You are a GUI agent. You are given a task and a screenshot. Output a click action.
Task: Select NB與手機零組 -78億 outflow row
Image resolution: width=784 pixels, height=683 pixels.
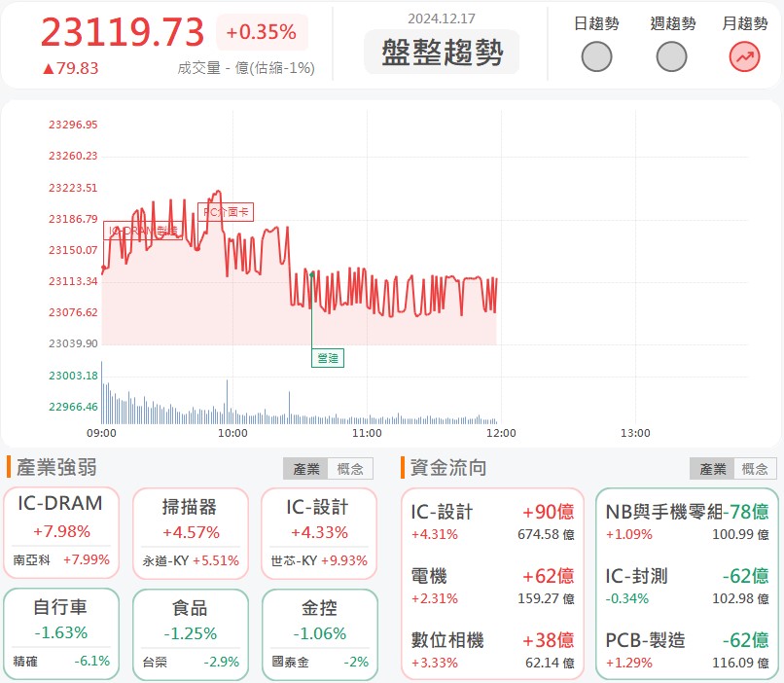[x=687, y=522]
